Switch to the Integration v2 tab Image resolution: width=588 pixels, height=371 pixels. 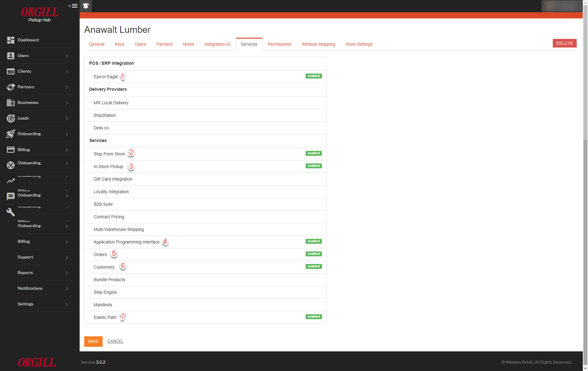(x=217, y=44)
